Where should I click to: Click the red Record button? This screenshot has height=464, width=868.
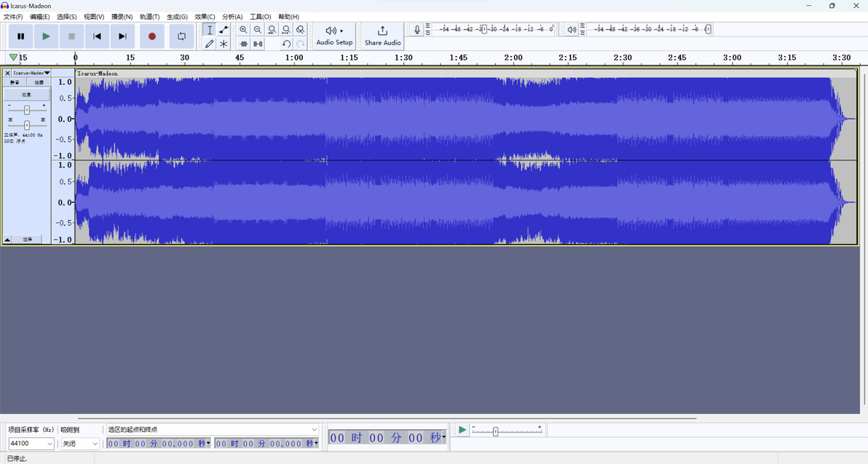coord(151,36)
